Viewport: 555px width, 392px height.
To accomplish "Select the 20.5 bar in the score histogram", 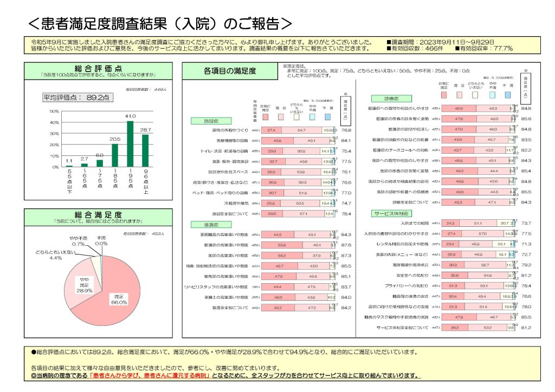I will pos(115,155).
